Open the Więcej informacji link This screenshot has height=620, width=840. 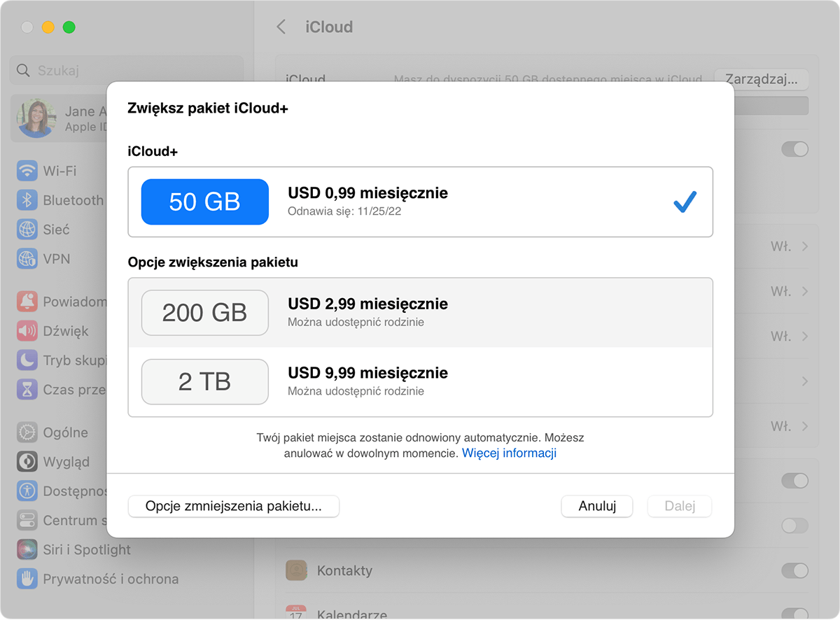(x=509, y=453)
